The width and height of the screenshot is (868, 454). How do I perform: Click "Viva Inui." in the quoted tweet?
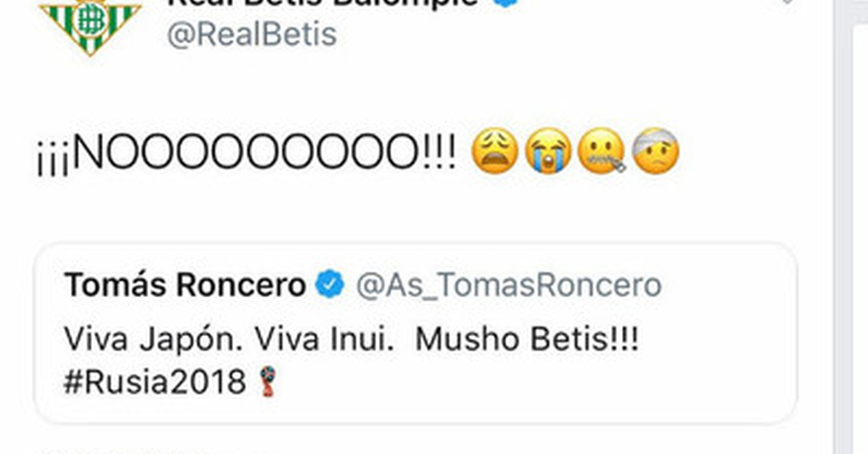pyautogui.click(x=324, y=339)
